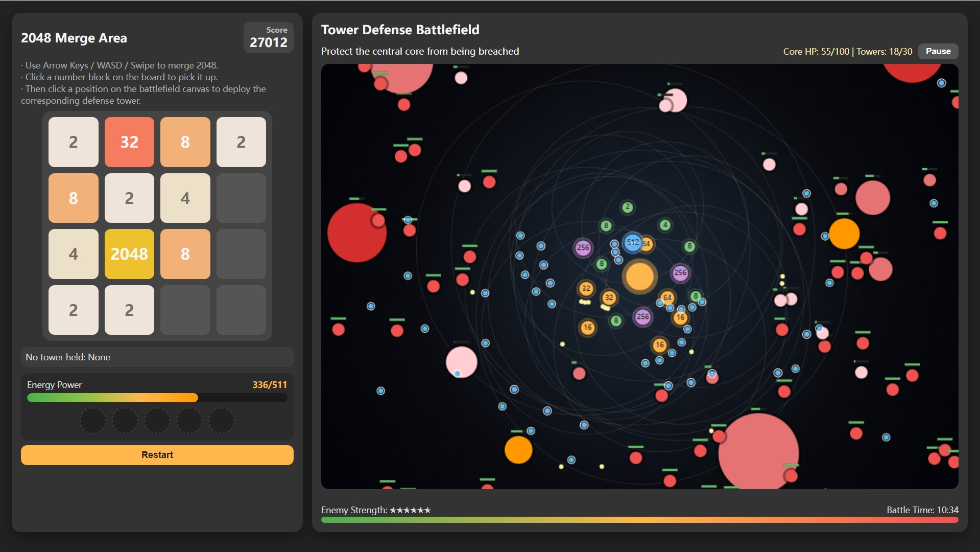This screenshot has height=552, width=980.
Task: Select the 4 tile left of the 2048 tile
Action: click(x=74, y=254)
